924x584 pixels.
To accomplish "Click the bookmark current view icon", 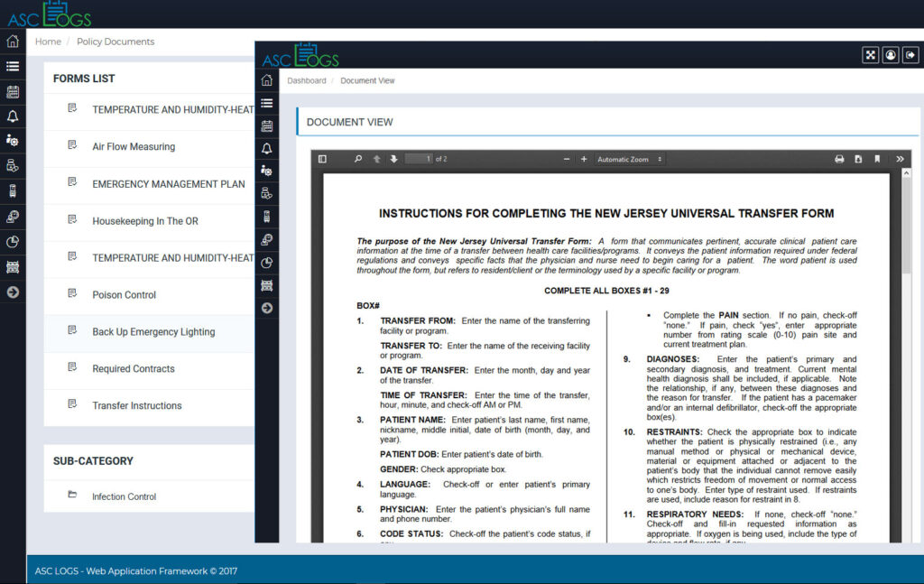I will [877, 159].
